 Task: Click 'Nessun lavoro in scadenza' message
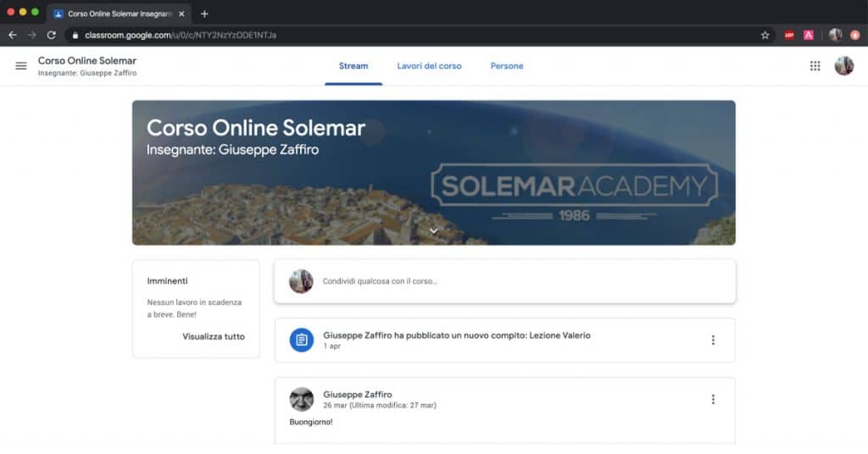tap(194, 308)
